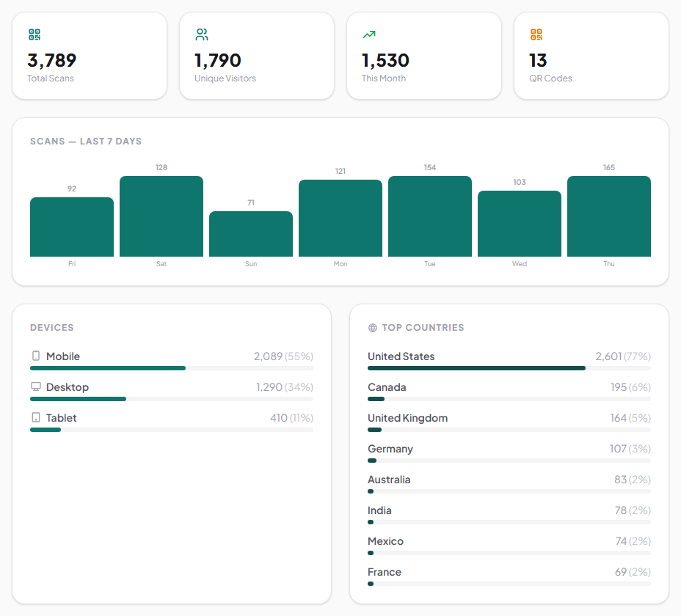Screen dimensions: 681x616
Task: Click the 2,601 (77%) United States count
Action: [623, 356]
